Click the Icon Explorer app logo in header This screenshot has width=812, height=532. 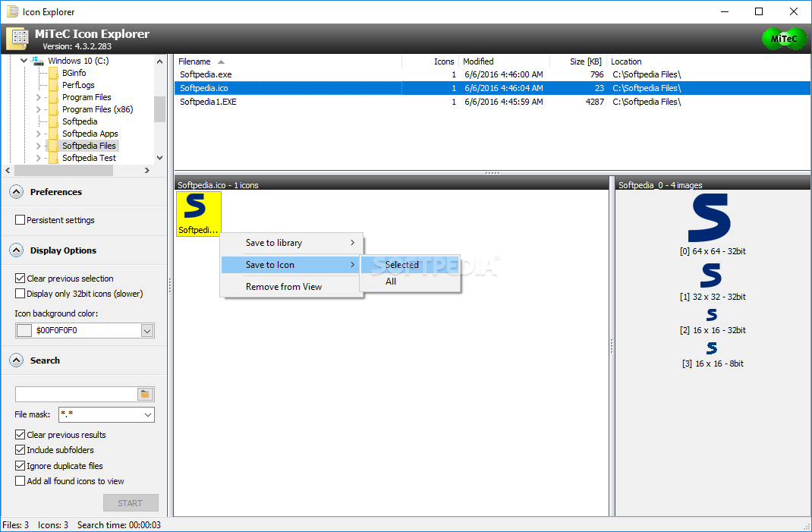pos(18,39)
